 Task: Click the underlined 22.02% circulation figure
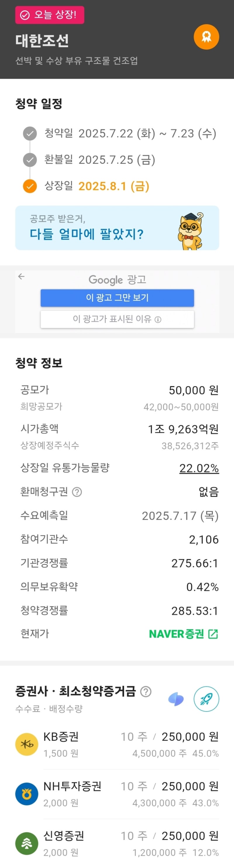tap(199, 468)
